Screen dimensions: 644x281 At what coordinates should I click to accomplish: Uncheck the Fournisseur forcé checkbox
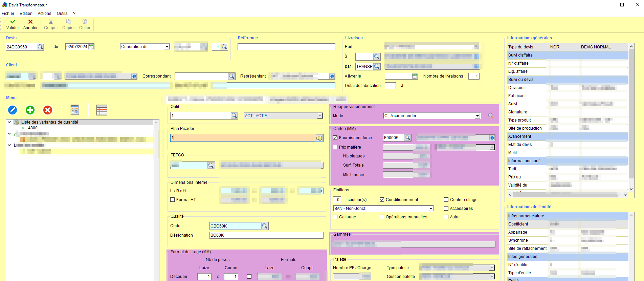point(335,138)
